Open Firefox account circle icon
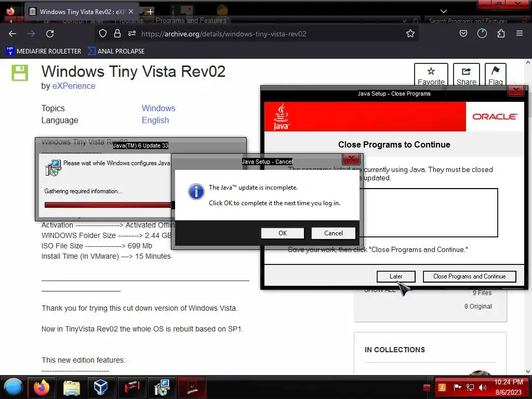This screenshot has height=399, width=532. (482, 33)
